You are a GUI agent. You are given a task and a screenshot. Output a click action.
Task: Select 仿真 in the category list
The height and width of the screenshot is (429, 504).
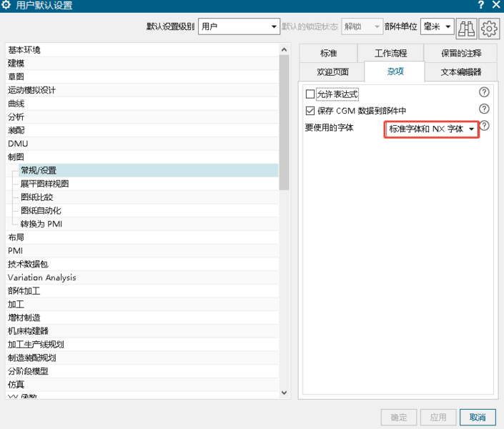[x=142, y=385]
